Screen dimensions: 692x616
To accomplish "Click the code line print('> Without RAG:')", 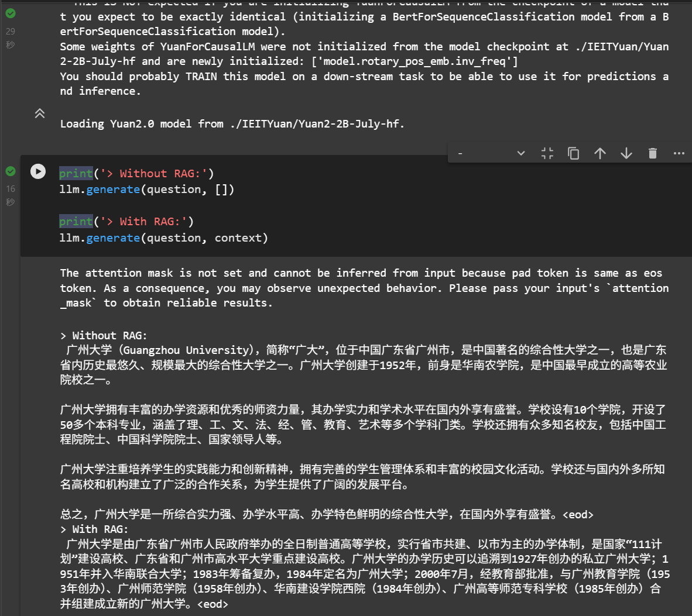I will pos(137,173).
